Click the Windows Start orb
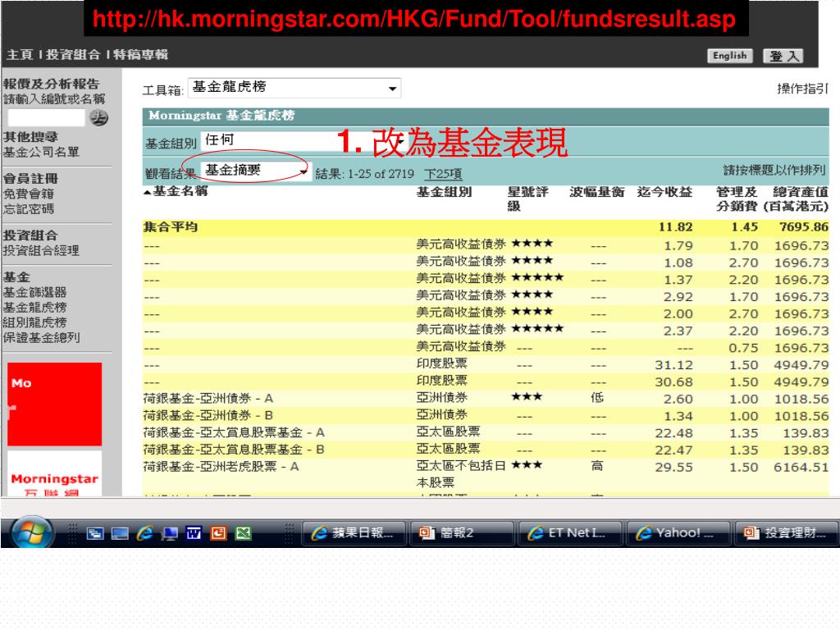This screenshot has width=840, height=630. pyautogui.click(x=31, y=532)
